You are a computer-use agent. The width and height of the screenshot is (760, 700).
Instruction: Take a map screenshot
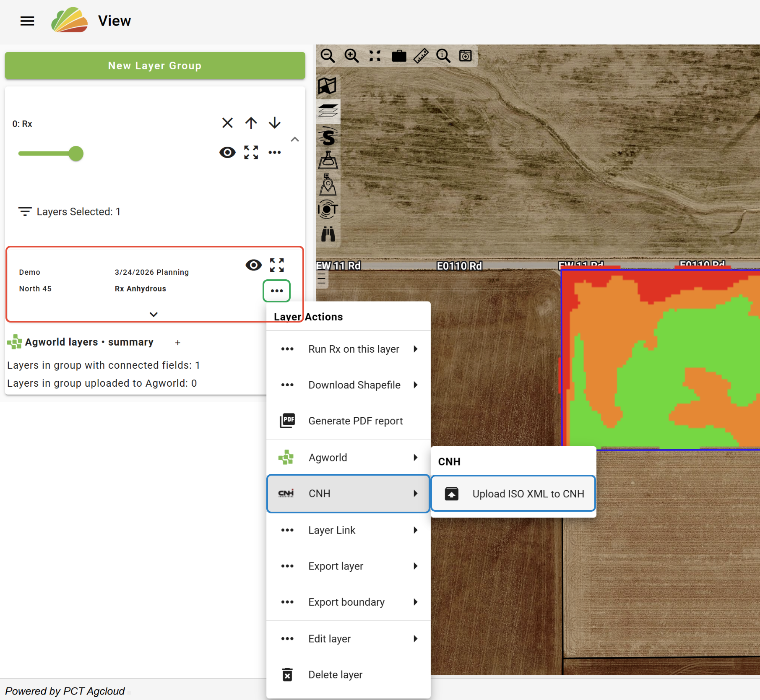[x=466, y=56]
